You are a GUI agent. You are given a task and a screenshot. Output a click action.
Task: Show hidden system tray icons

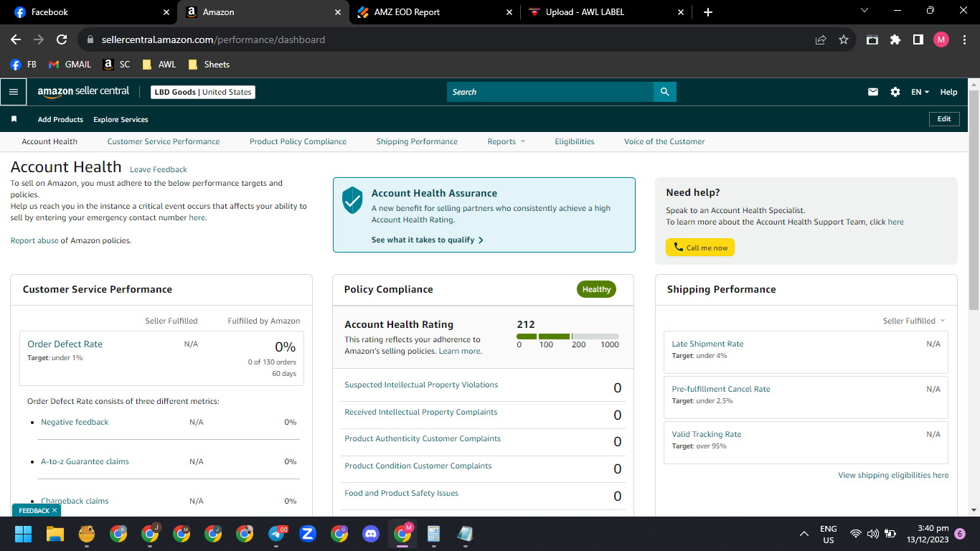click(x=804, y=534)
